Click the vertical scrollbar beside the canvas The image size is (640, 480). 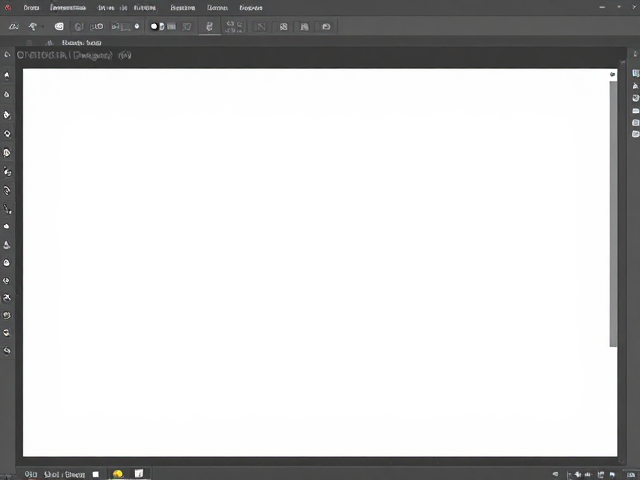tap(613, 214)
